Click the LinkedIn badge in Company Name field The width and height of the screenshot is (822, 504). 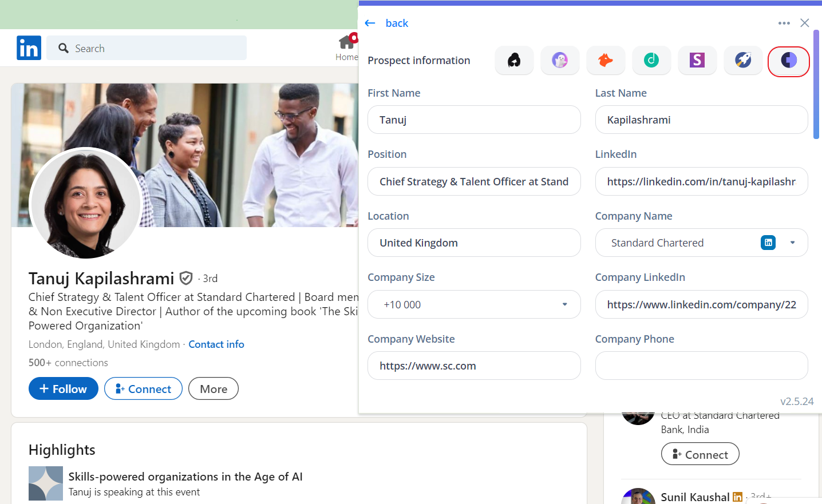tap(768, 243)
